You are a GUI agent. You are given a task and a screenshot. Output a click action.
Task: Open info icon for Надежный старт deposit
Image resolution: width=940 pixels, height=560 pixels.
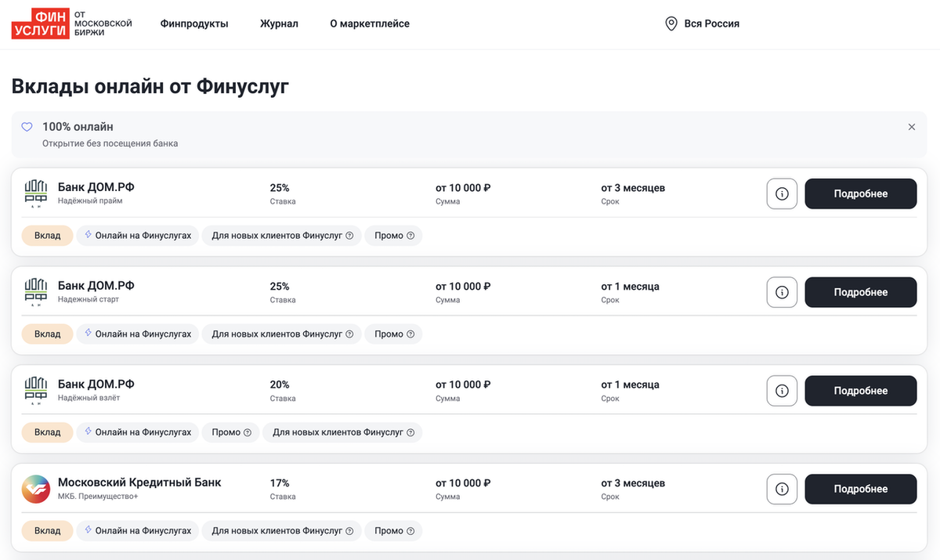782,292
